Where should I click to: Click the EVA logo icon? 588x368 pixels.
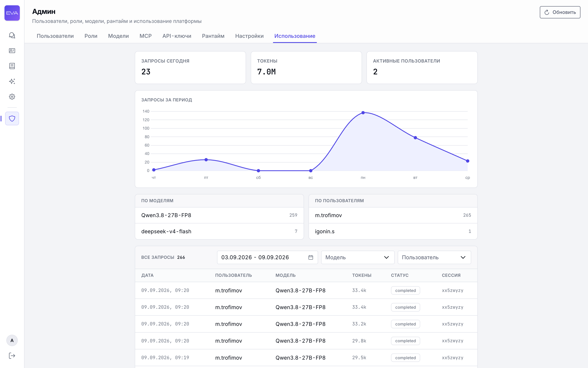point(12,13)
